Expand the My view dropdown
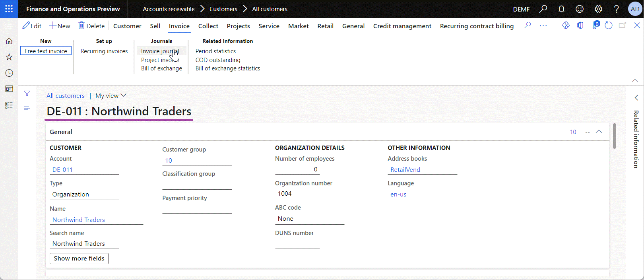 coord(111,95)
